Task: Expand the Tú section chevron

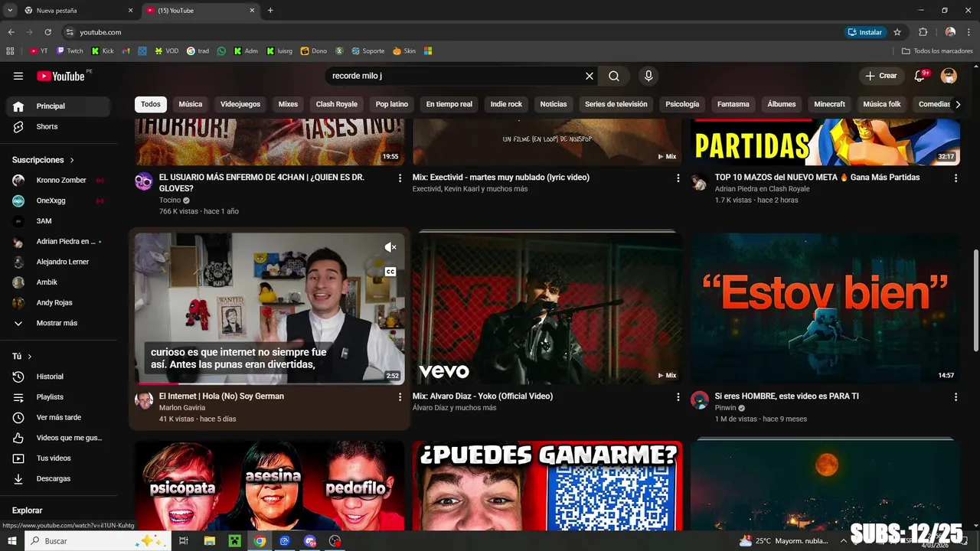Action: point(30,357)
